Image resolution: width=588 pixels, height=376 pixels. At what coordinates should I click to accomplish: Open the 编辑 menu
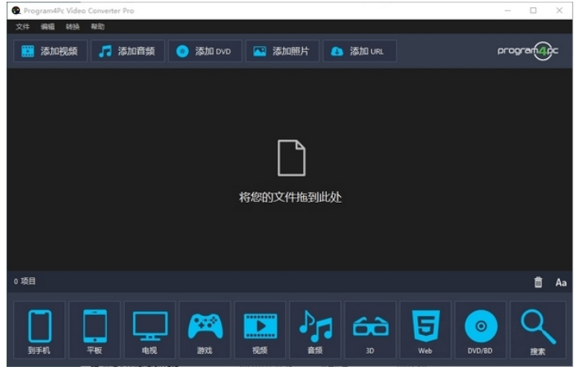coord(48,26)
